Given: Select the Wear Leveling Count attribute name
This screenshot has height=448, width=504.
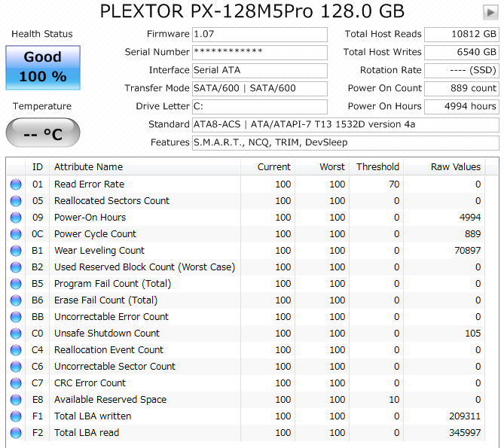Looking at the screenshot, I should pyautogui.click(x=99, y=251).
